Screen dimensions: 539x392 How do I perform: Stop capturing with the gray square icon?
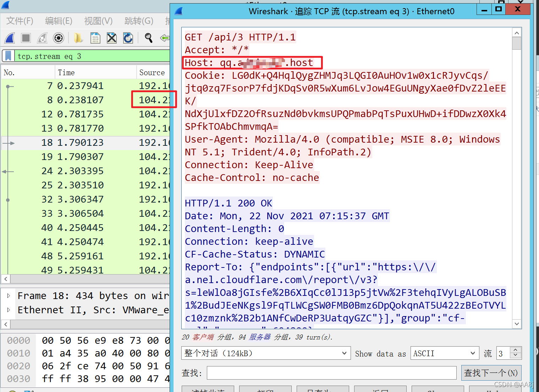click(x=26, y=38)
